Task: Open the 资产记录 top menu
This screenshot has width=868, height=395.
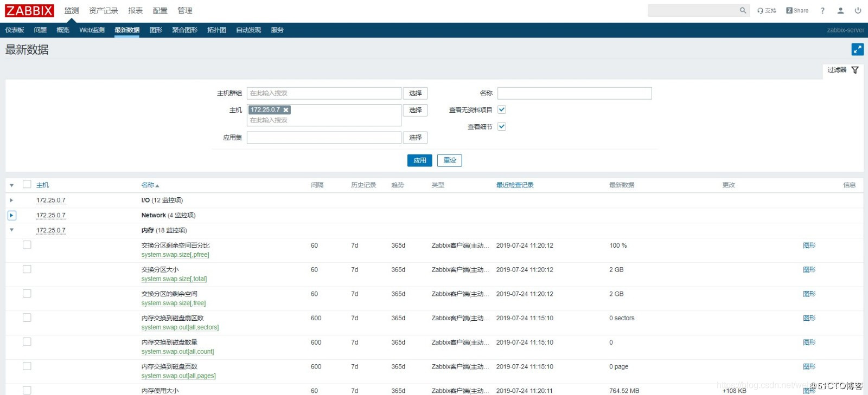Action: tap(104, 10)
